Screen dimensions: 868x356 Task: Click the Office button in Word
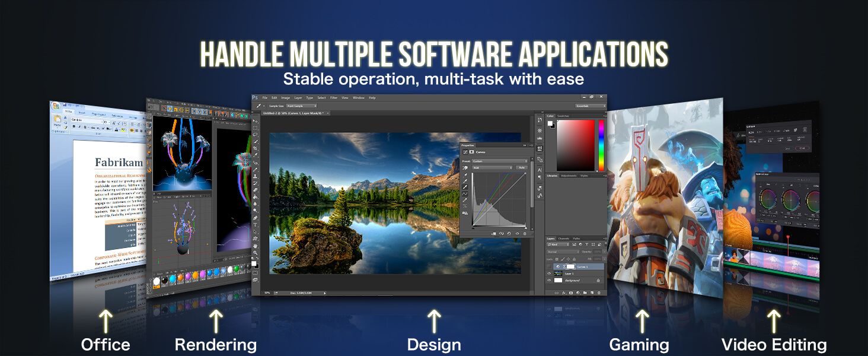click(56, 106)
